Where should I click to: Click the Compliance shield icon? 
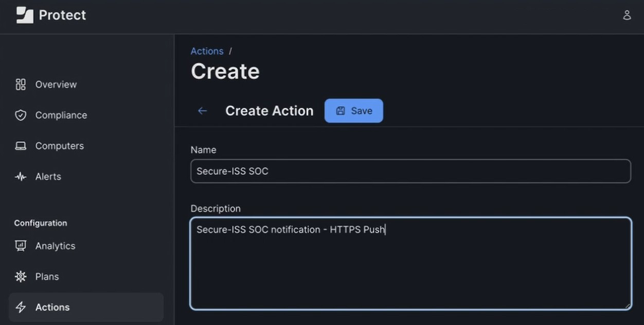pyautogui.click(x=21, y=115)
